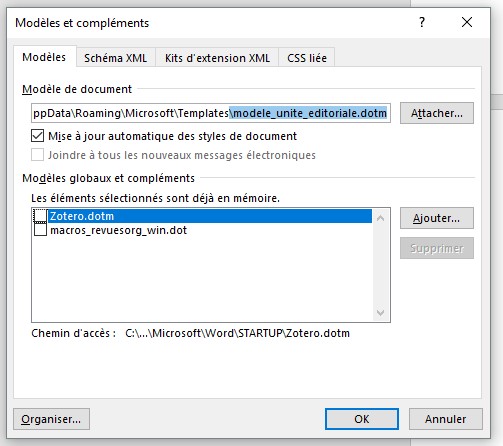This screenshot has height=446, width=503.
Task: Open the help question mark icon
Action: 422,22
